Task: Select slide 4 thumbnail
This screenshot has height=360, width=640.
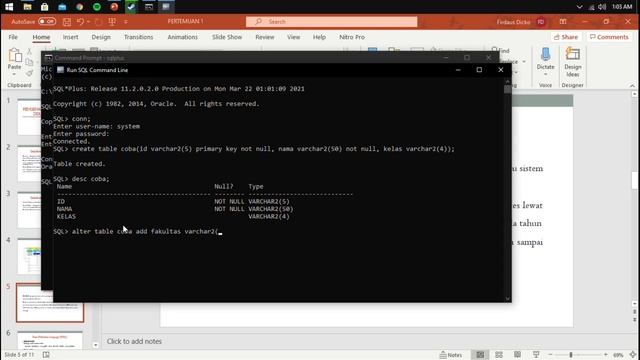Action: coord(29,256)
